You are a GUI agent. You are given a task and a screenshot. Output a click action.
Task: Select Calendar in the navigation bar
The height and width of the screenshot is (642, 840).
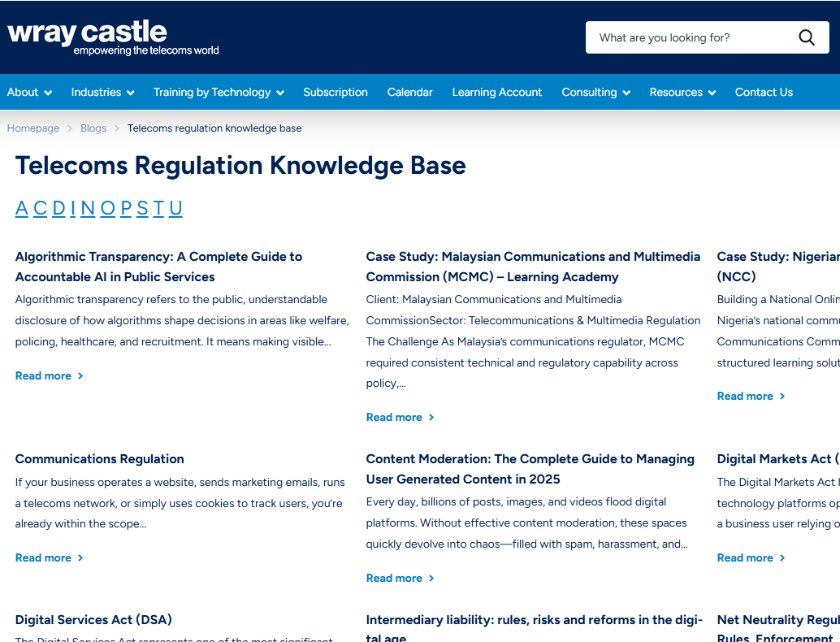409,92
